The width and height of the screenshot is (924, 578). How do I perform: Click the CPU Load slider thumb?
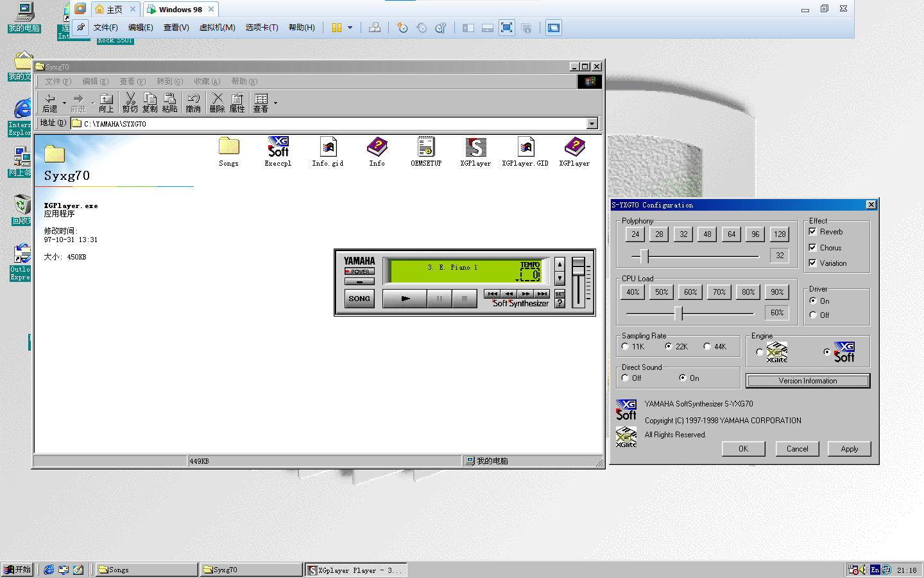[678, 313]
